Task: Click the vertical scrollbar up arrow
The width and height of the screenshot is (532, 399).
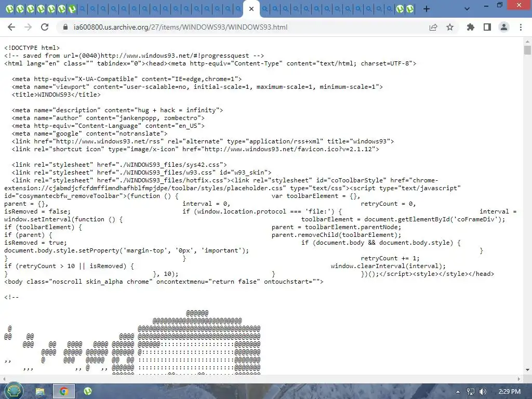Action: [x=527, y=42]
